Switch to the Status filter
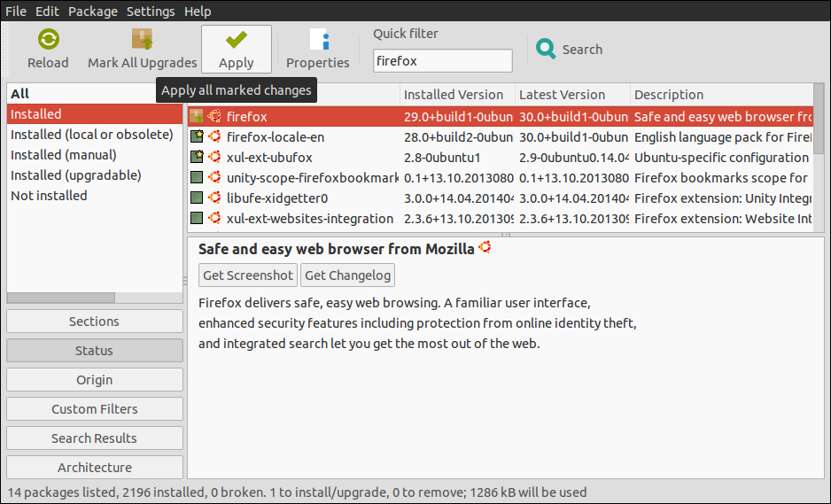This screenshot has height=504, width=831. 94,350
